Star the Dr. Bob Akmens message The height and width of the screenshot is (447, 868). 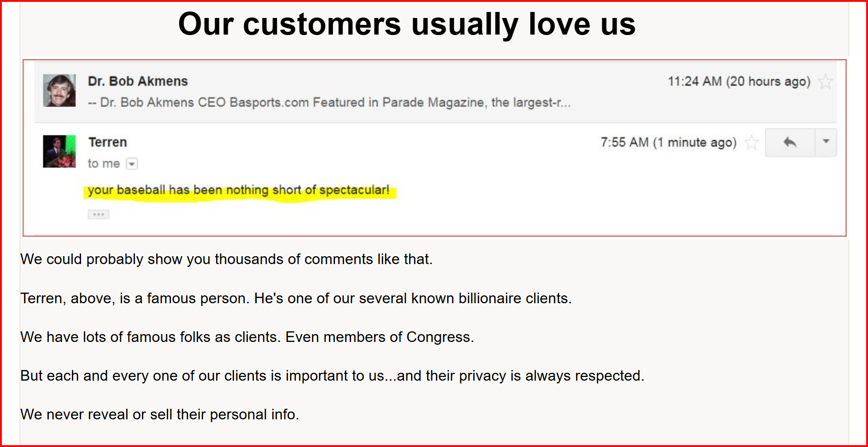coord(825,82)
